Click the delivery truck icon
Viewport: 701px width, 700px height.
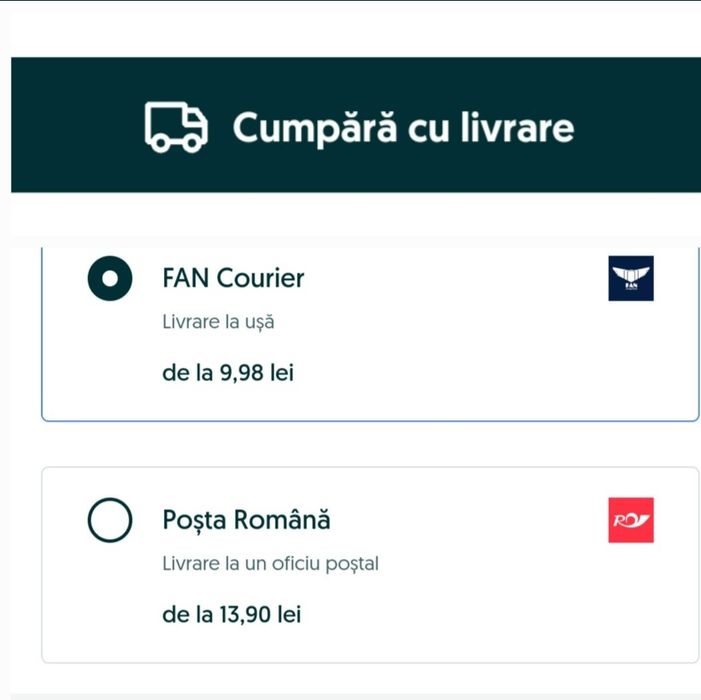click(x=176, y=127)
